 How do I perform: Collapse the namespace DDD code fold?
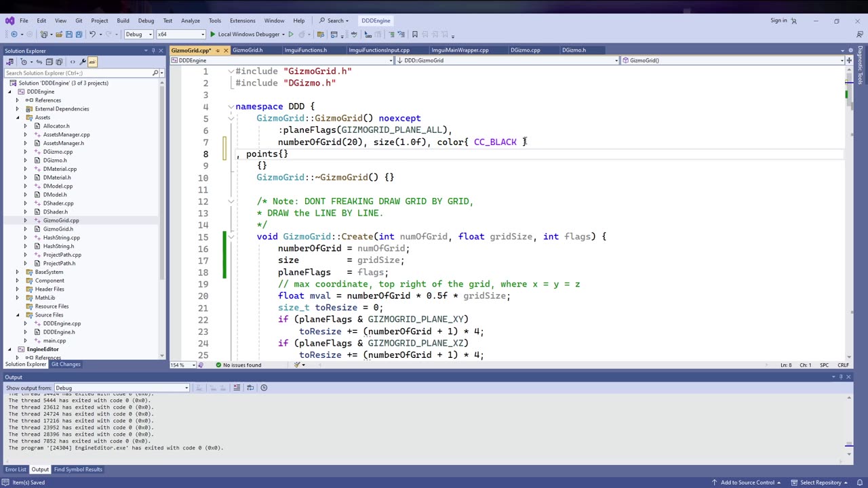(x=231, y=106)
